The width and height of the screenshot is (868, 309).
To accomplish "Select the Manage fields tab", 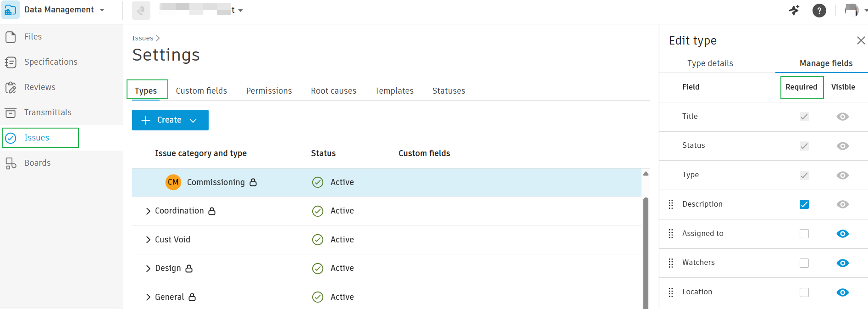I will pyautogui.click(x=826, y=63).
